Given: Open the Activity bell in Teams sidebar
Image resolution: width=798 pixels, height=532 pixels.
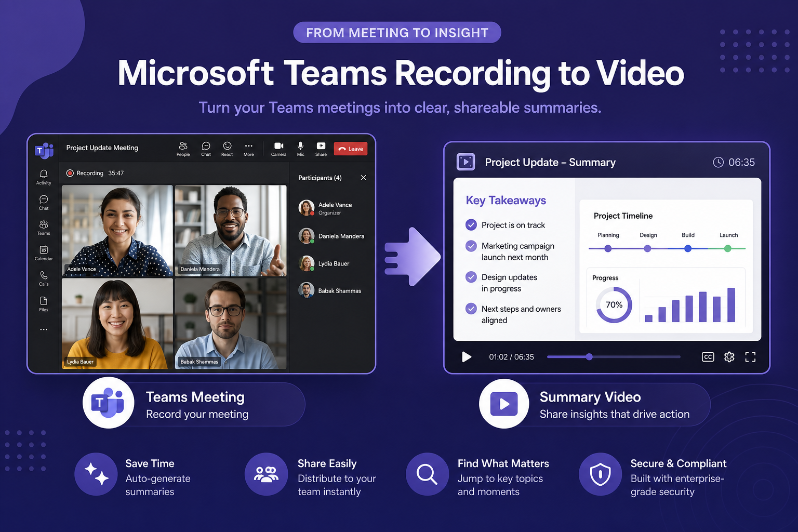Looking at the screenshot, I should tap(44, 177).
